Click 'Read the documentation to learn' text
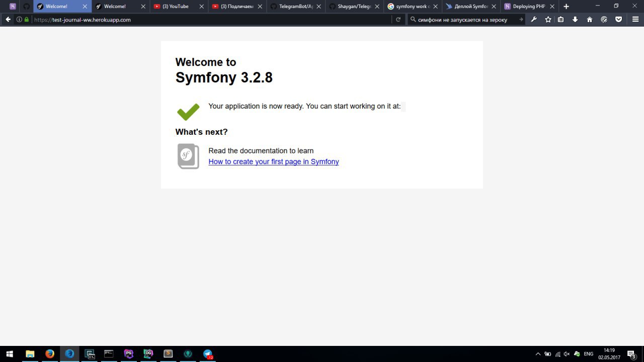644x362 pixels. pos(261,151)
